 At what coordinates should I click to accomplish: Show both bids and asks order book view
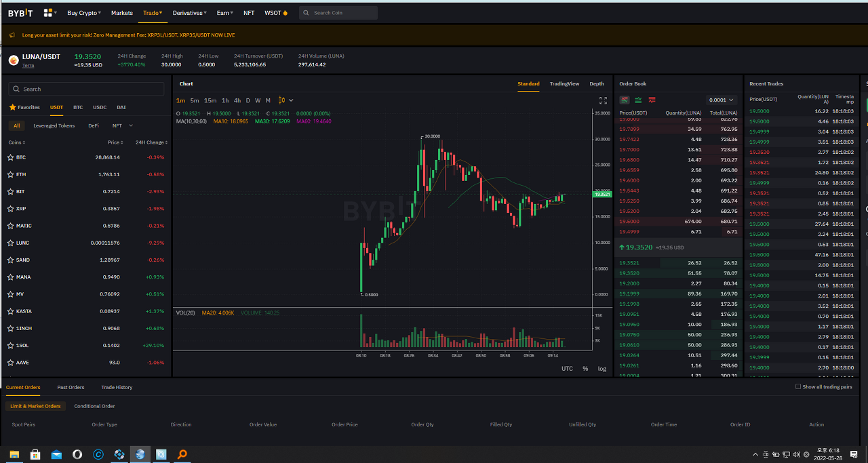(x=625, y=100)
